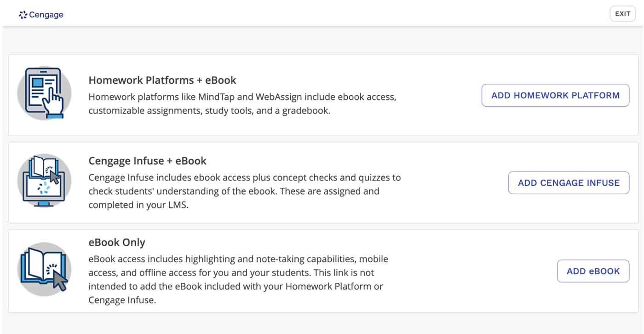The width and height of the screenshot is (644, 334).
Task: Click the Cengage Infuse monitor icon
Action: pyautogui.click(x=44, y=181)
